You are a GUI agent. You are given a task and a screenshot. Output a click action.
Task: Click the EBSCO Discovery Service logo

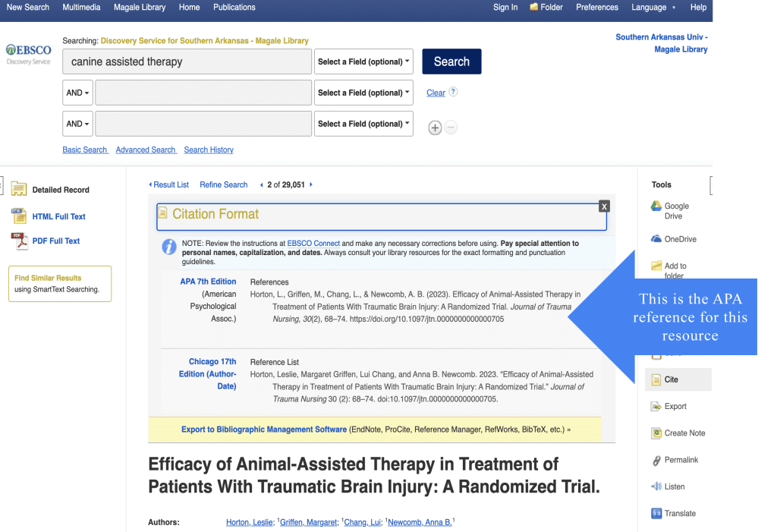pyautogui.click(x=28, y=55)
